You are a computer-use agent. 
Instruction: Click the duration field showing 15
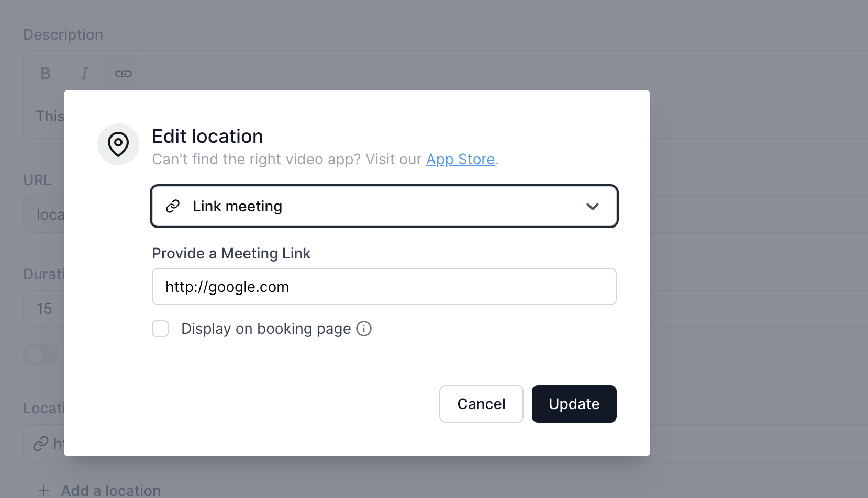coord(44,309)
